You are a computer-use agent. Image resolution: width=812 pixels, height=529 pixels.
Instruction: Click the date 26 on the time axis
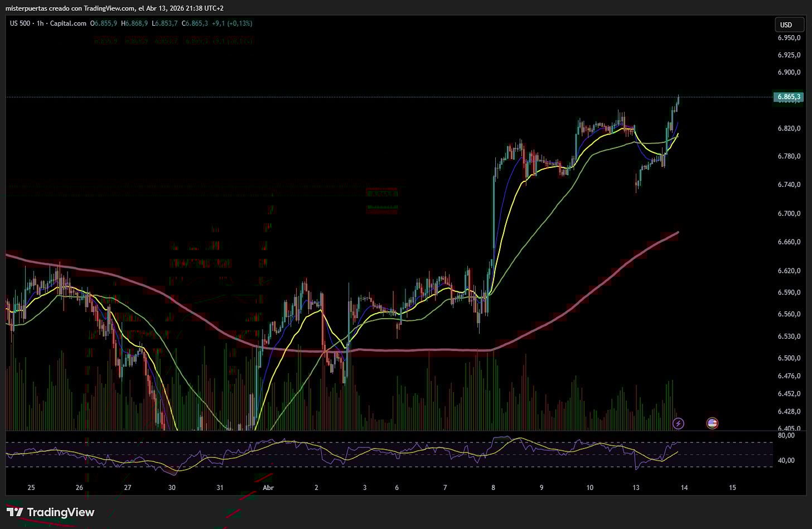[x=79, y=487]
